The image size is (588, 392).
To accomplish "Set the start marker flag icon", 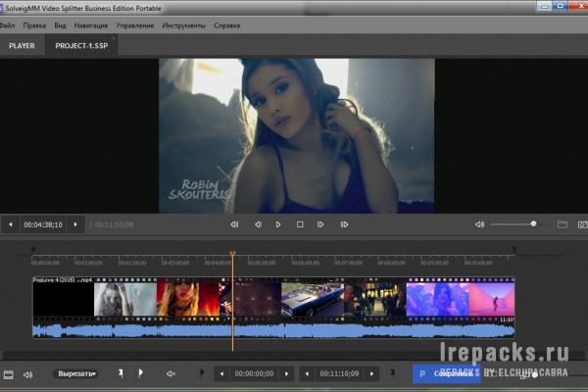I will coord(121,373).
